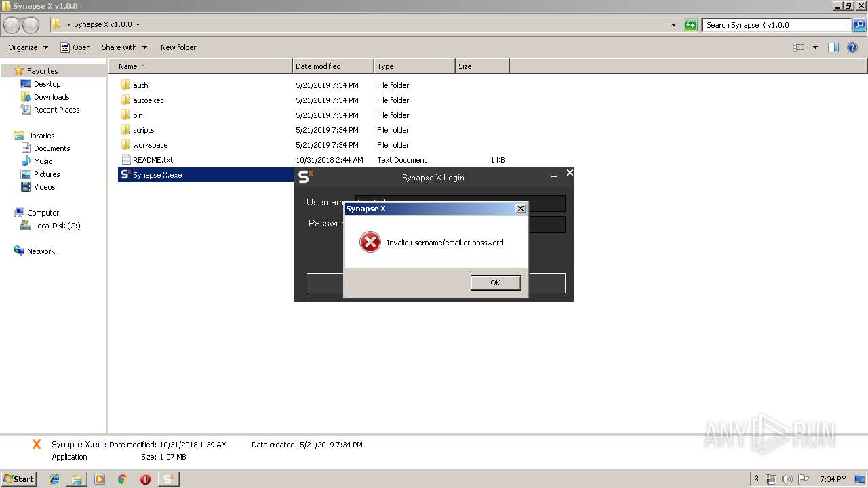The height and width of the screenshot is (488, 868).
Task: Click the Synapse X v1.0.0 breadcrumb
Action: pyautogui.click(x=103, y=24)
